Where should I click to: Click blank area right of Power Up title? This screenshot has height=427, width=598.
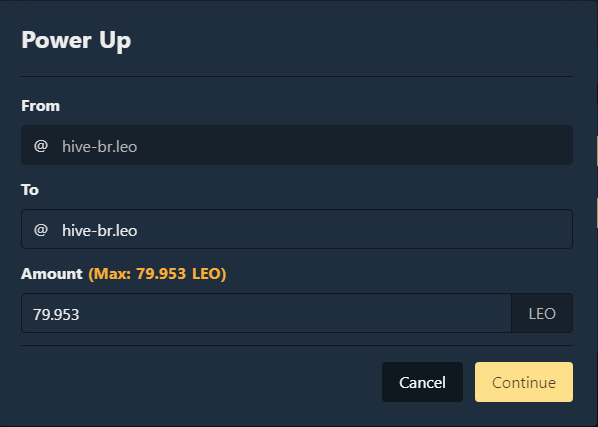[351, 40]
